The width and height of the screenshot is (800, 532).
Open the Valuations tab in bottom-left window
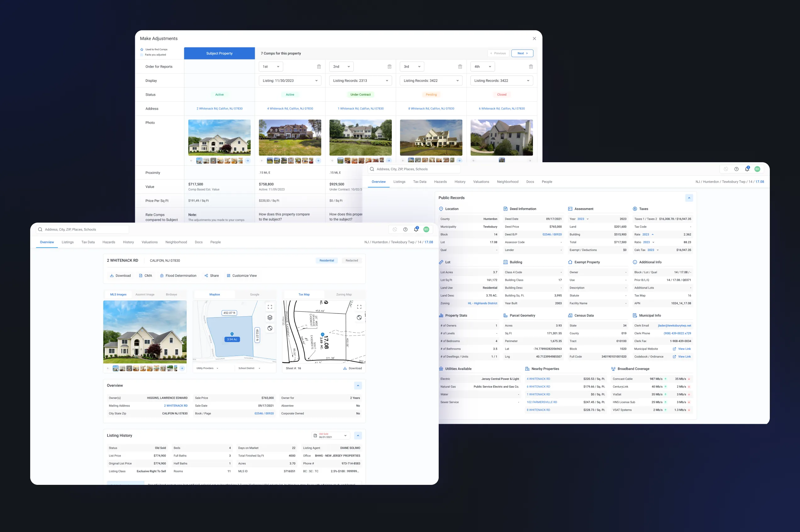coord(149,242)
